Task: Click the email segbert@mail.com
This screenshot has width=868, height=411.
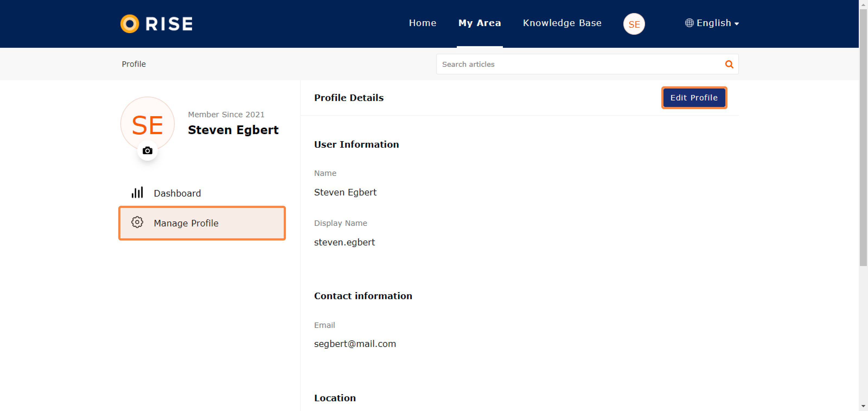Action: point(355,344)
